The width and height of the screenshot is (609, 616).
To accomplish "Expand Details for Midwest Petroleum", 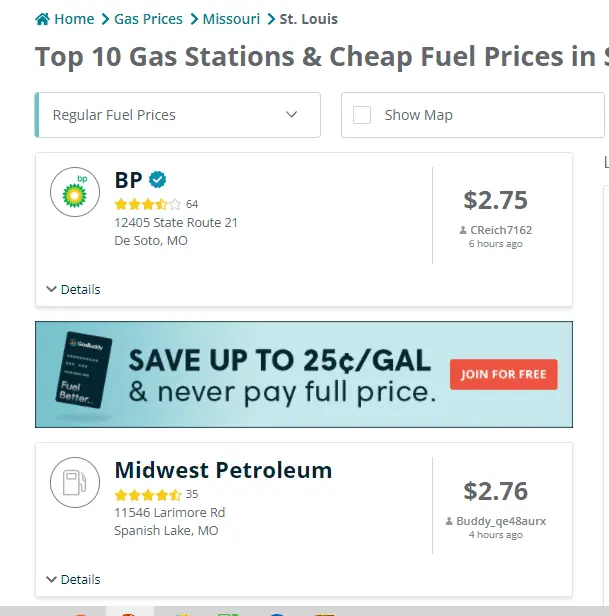I will (73, 579).
